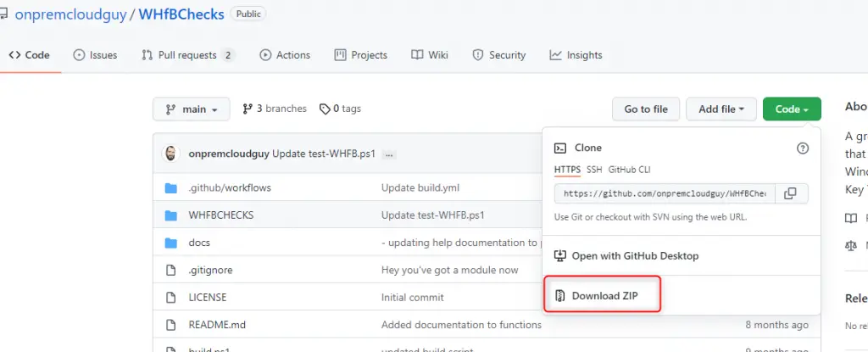Image resolution: width=868 pixels, height=352 pixels.
Task: Select the GitHub CLI clone tab
Action: (x=630, y=170)
